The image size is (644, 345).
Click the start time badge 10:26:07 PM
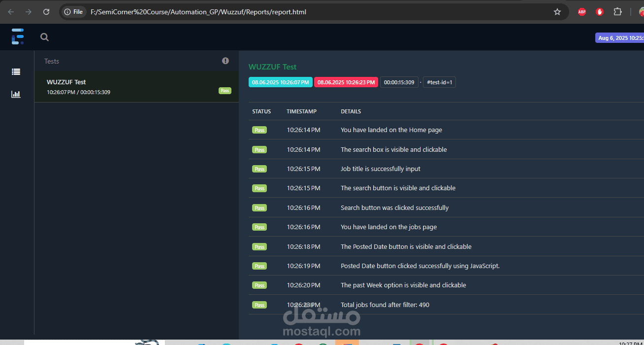coord(280,82)
